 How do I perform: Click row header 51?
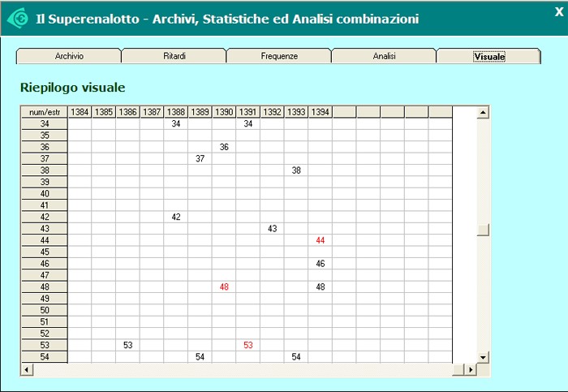click(x=45, y=321)
